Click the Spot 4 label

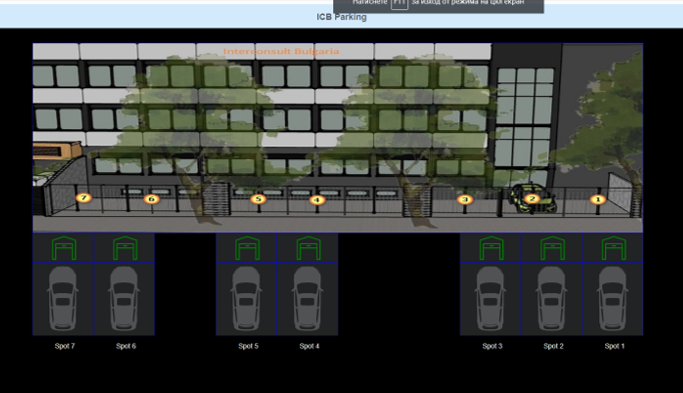point(309,346)
